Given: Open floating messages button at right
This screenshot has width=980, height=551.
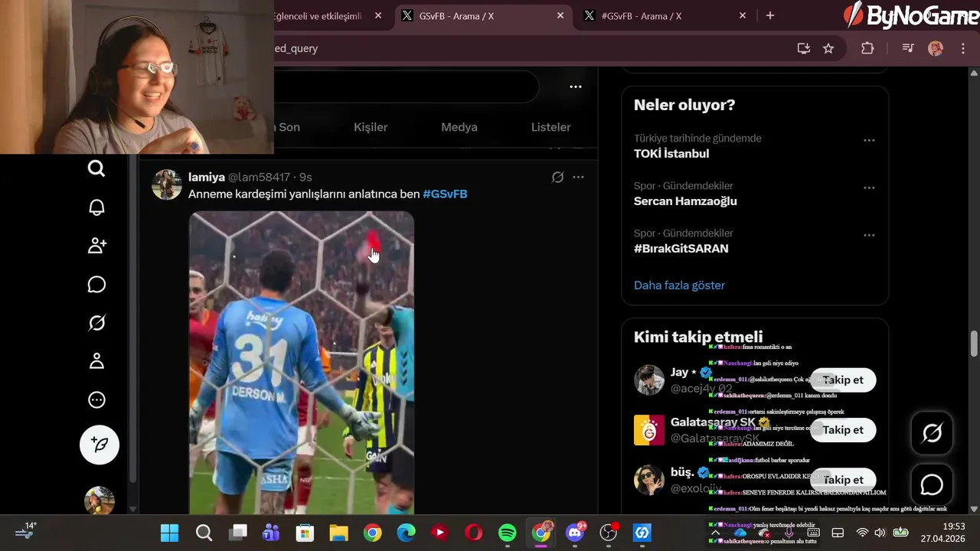Looking at the screenshot, I should click(932, 484).
